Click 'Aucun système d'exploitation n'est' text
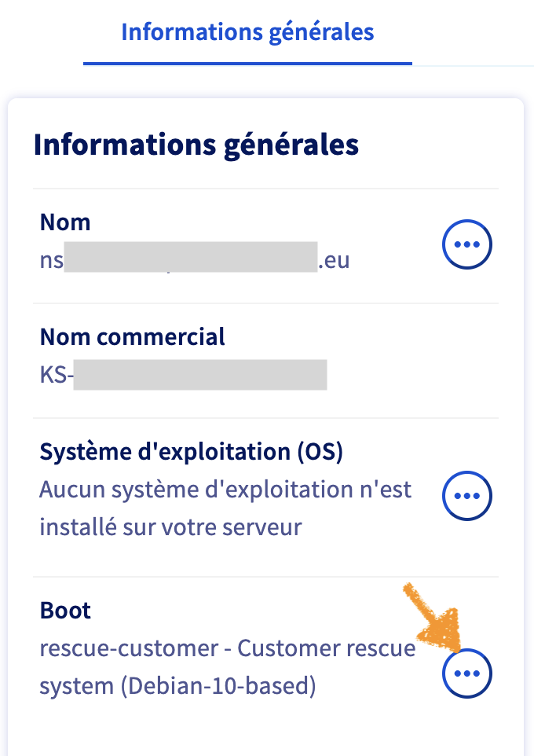This screenshot has height=756, width=534. (x=225, y=490)
